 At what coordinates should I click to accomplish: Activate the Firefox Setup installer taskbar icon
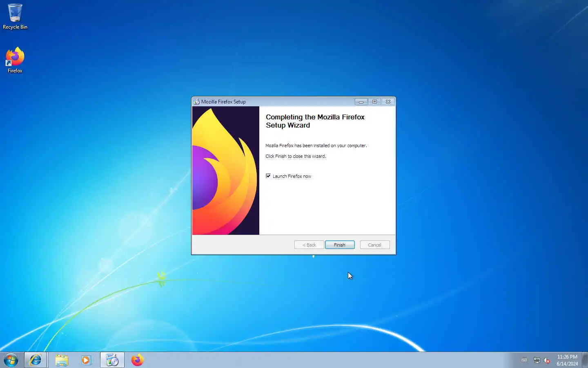[112, 360]
